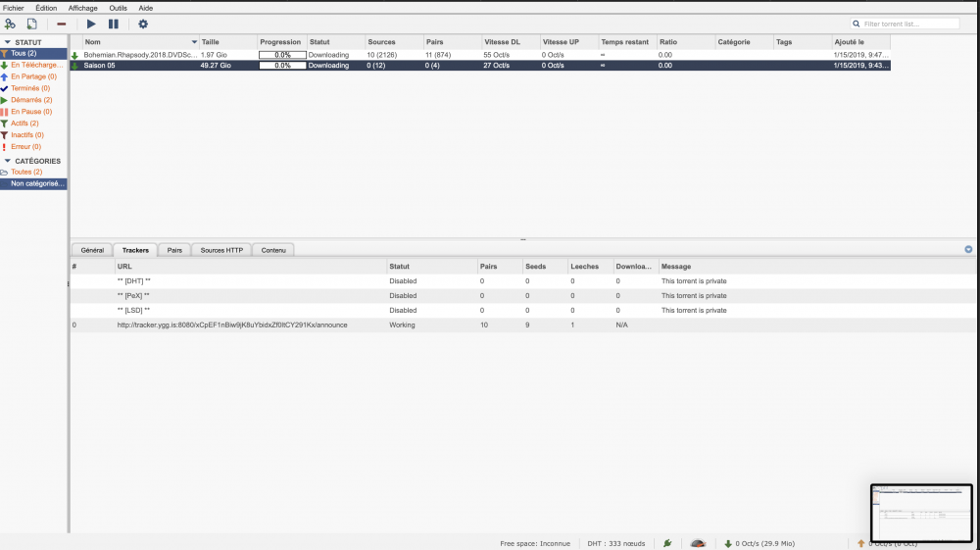Select the Actifs (2) filter
This screenshot has width=980, height=550.
tap(33, 124)
